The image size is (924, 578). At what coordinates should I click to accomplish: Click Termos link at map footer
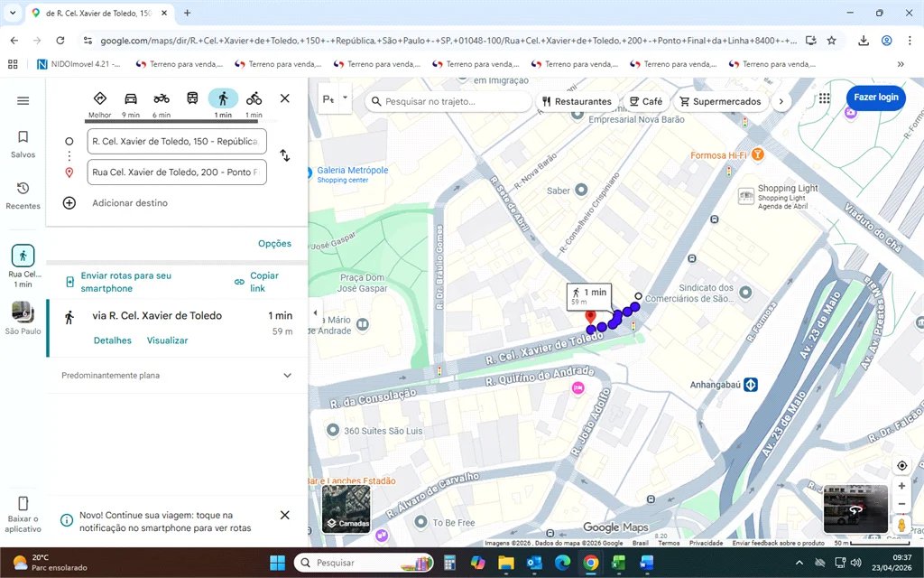click(x=669, y=543)
